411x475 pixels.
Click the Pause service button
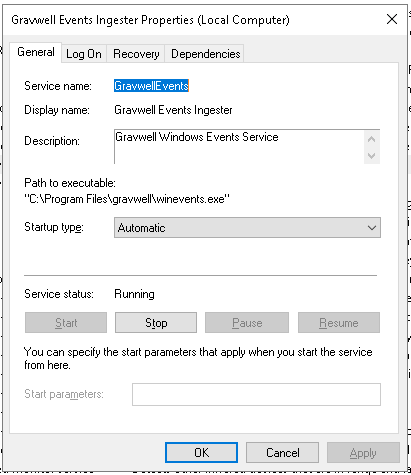pos(247,323)
